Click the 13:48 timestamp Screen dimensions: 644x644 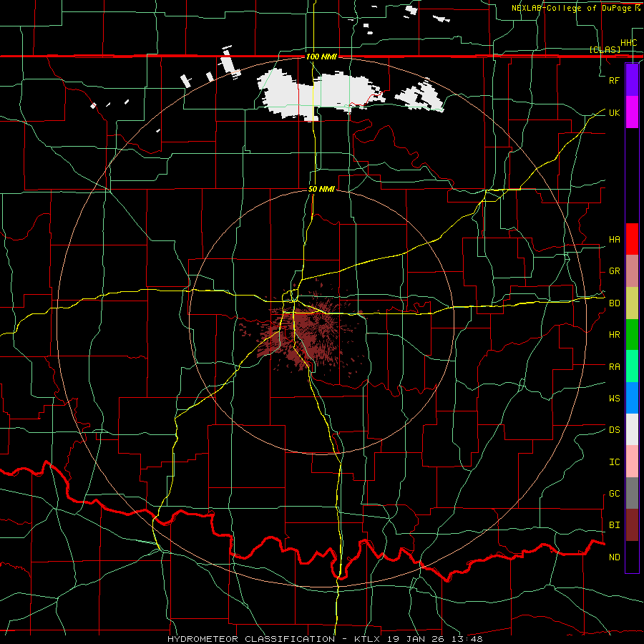(467, 639)
